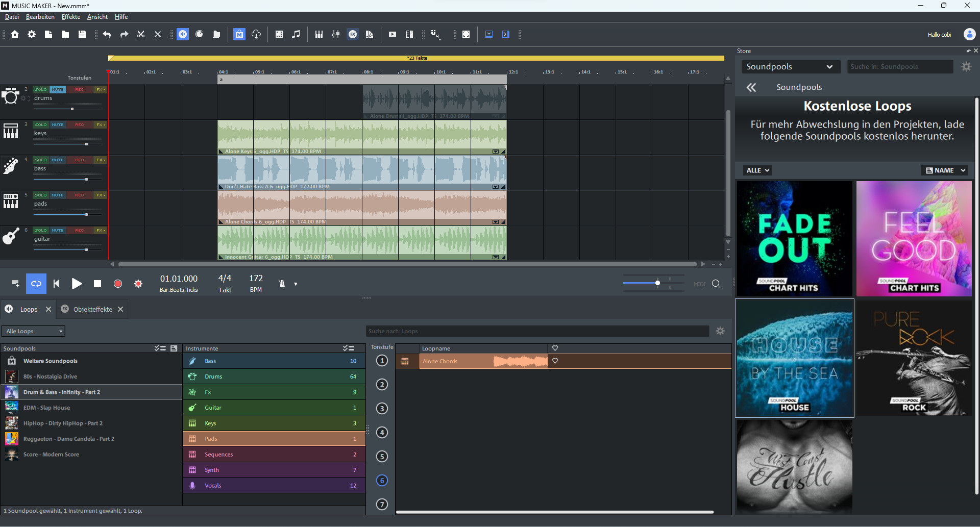Open the Alone Keys object menu arrow
The image size is (980, 527).
coord(496,152)
